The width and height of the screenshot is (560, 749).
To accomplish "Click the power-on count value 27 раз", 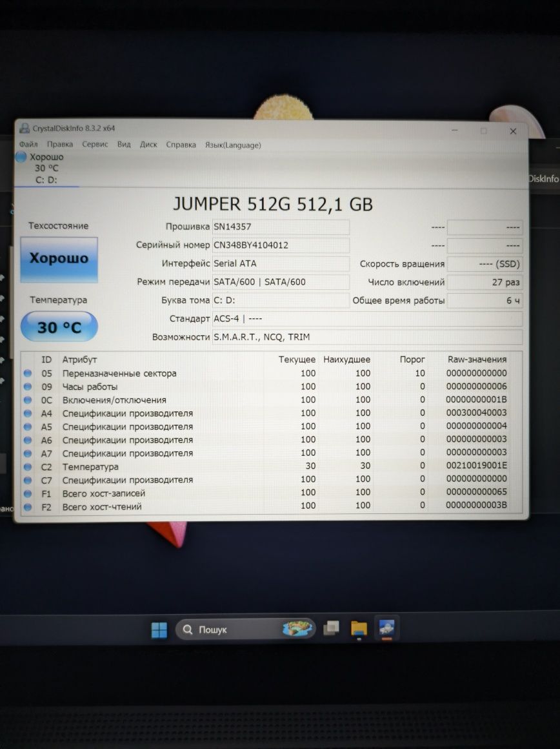I will pos(485,282).
